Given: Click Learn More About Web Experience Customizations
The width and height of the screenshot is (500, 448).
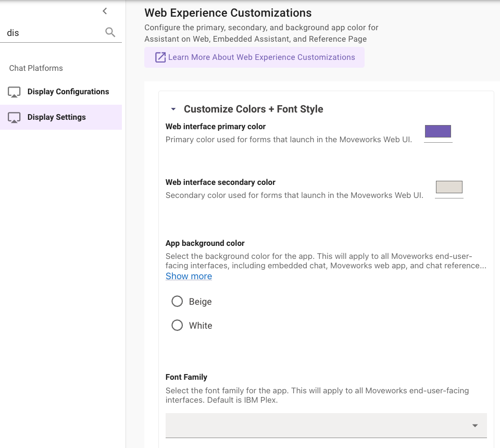Looking at the screenshot, I should pos(261,57).
